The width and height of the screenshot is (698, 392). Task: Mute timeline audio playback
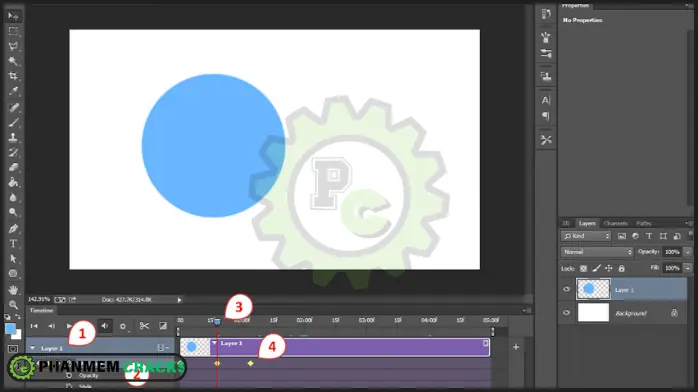[105, 326]
